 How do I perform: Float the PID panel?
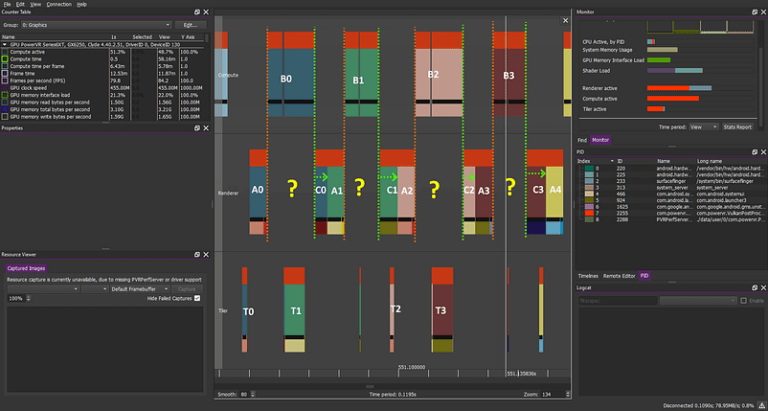point(753,152)
